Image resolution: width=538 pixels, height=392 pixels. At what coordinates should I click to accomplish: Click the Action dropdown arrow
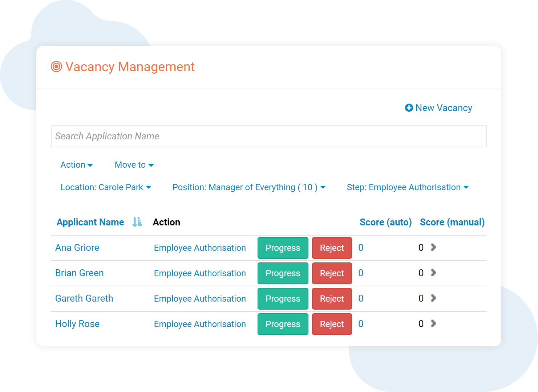[x=90, y=165]
